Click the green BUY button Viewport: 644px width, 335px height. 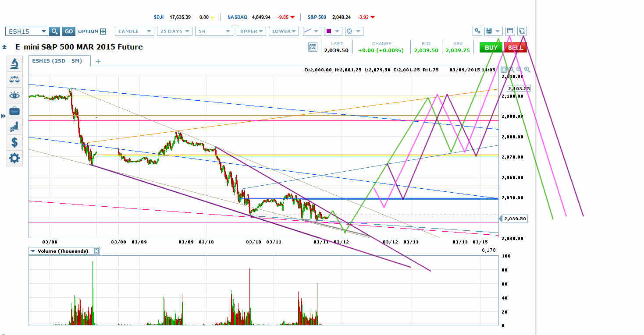491,48
